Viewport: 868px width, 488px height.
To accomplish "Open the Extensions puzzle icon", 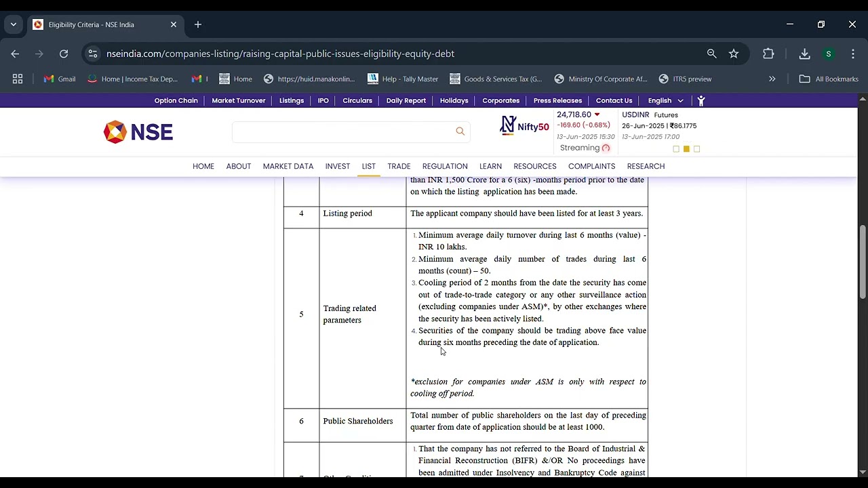I will (x=768, y=54).
